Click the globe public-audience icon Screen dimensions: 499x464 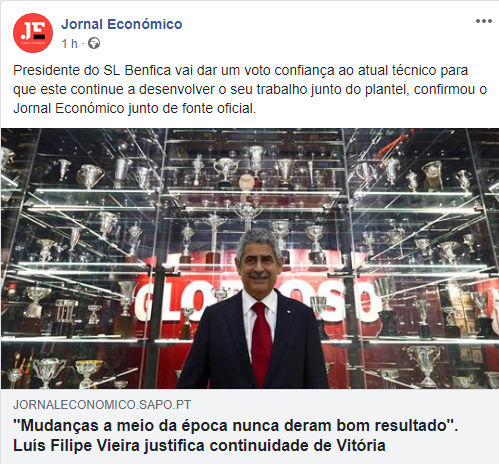click(x=94, y=43)
